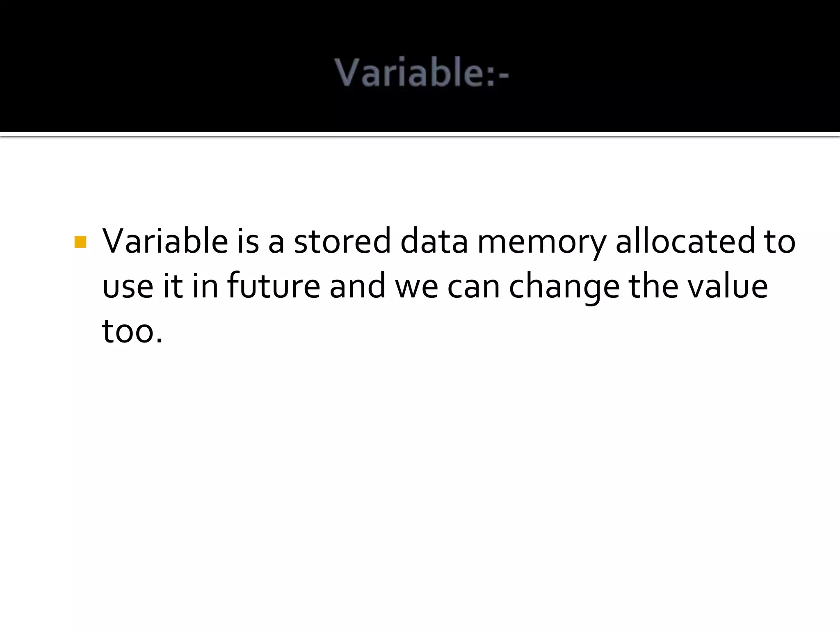
Task: Click the word "Variable" in the bullet text
Action: coord(165,241)
